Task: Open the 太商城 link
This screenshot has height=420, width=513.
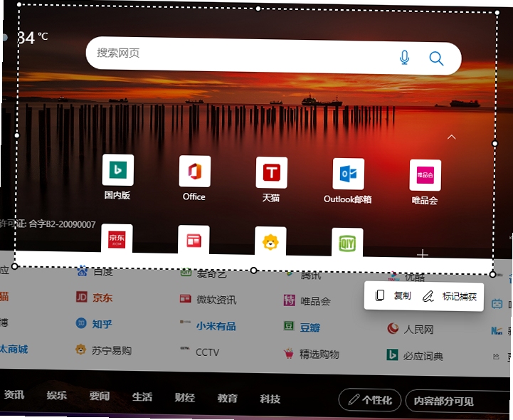Action: [14, 349]
